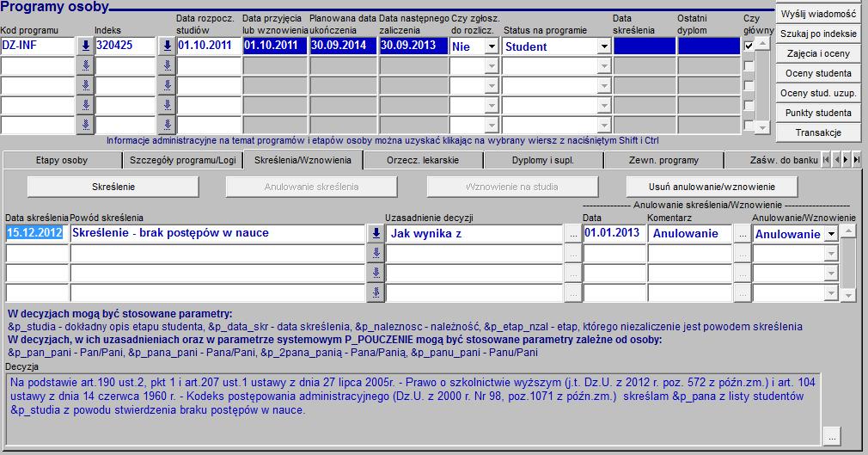The height and width of the screenshot is (455, 868).
Task: Click 'Data przyjęcia lub wznowienia' value 01.10.2011
Action: click(x=275, y=46)
